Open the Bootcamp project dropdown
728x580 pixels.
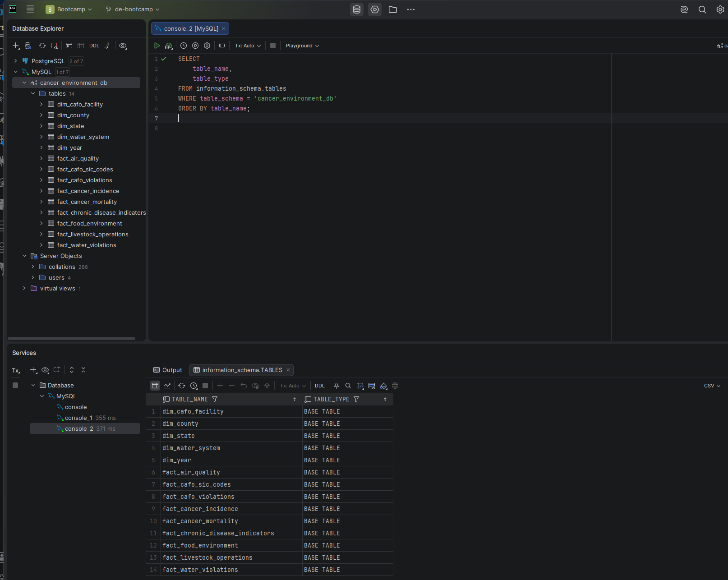coord(69,9)
